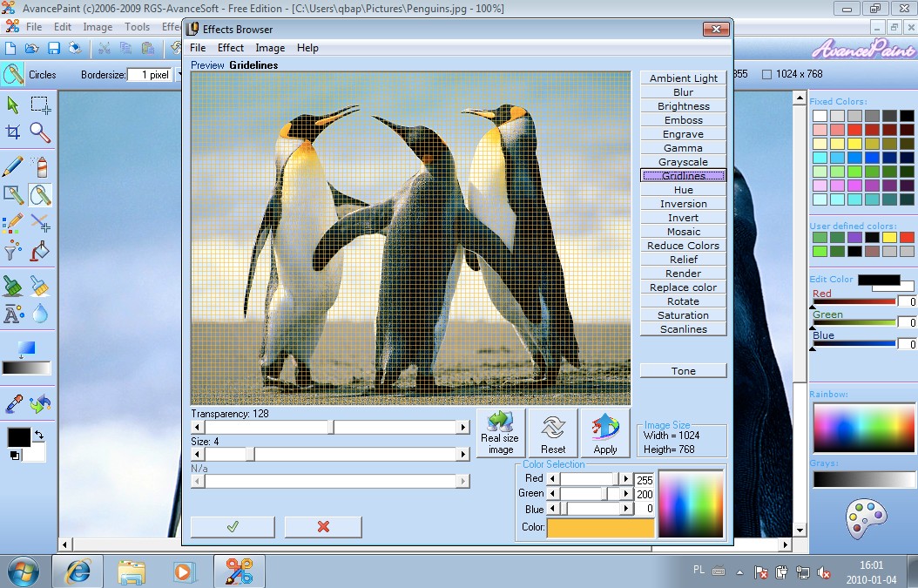
Task: Select the Eyedropper color picker tool
Action: click(x=13, y=403)
